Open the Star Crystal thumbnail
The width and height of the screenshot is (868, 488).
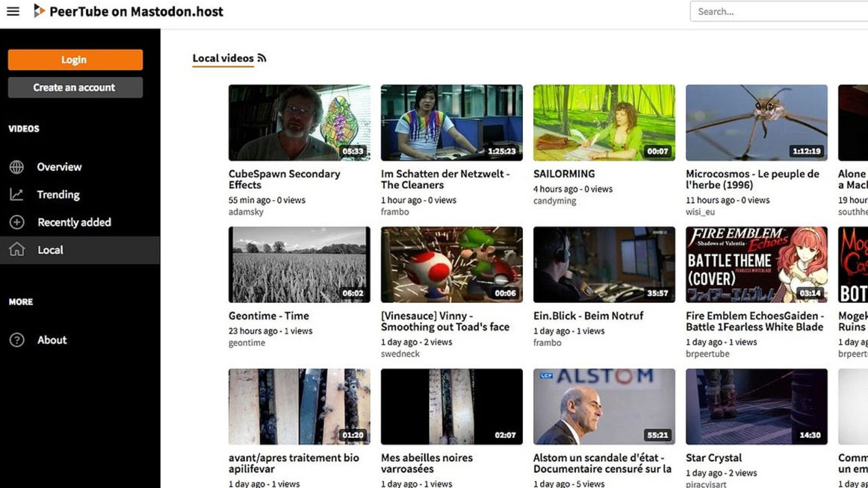point(756,407)
